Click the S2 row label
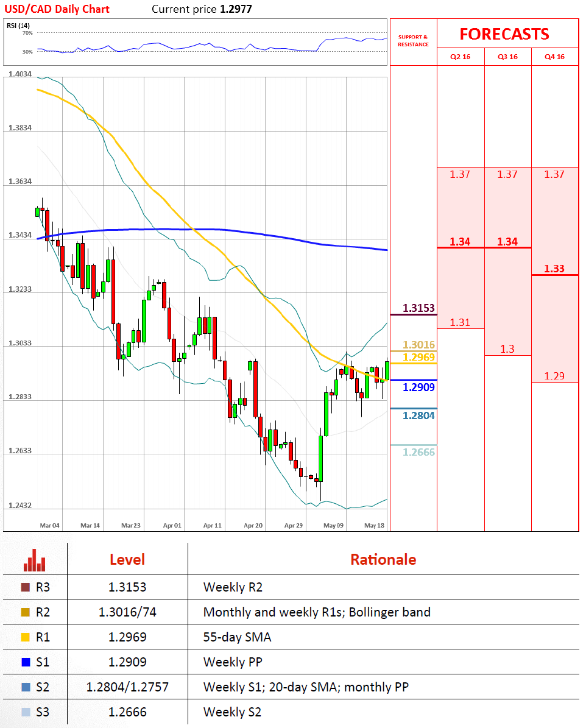Image resolution: width=586 pixels, height=728 pixels. point(43,687)
